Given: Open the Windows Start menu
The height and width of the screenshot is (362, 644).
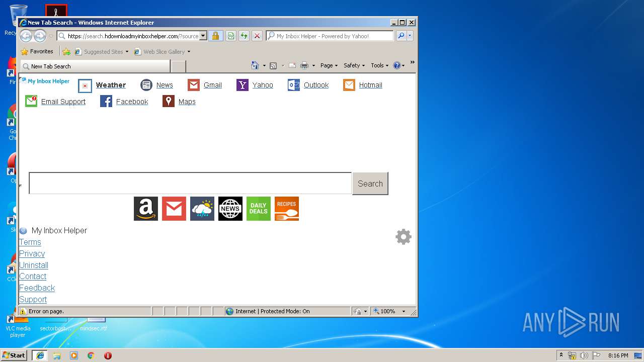Looking at the screenshot, I should (x=14, y=355).
